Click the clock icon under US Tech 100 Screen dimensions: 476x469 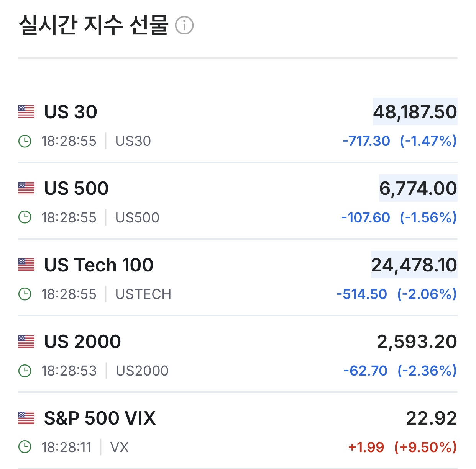pyautogui.click(x=25, y=294)
